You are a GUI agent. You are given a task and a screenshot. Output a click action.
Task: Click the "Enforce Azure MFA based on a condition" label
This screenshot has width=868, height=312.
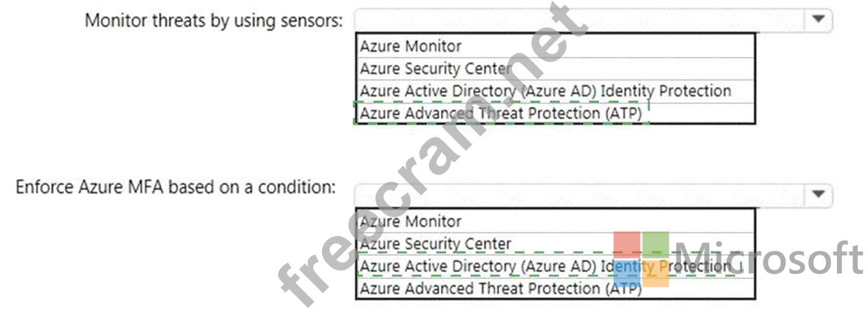tap(176, 188)
